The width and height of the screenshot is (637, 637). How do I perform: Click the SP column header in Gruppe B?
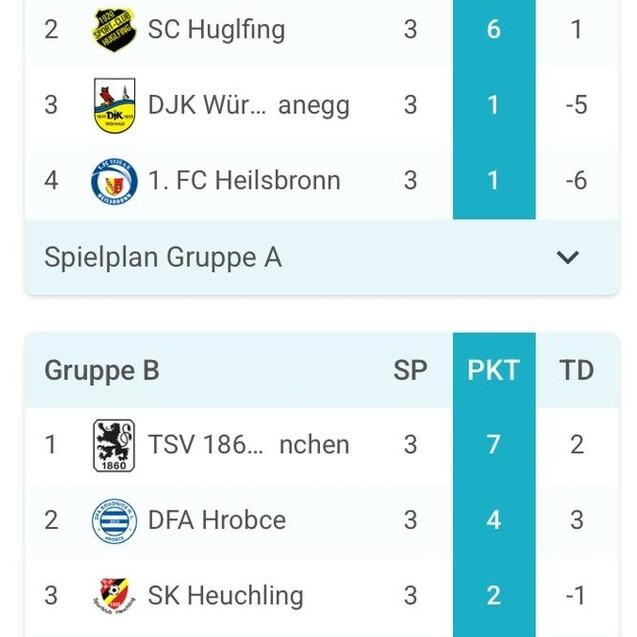(410, 370)
